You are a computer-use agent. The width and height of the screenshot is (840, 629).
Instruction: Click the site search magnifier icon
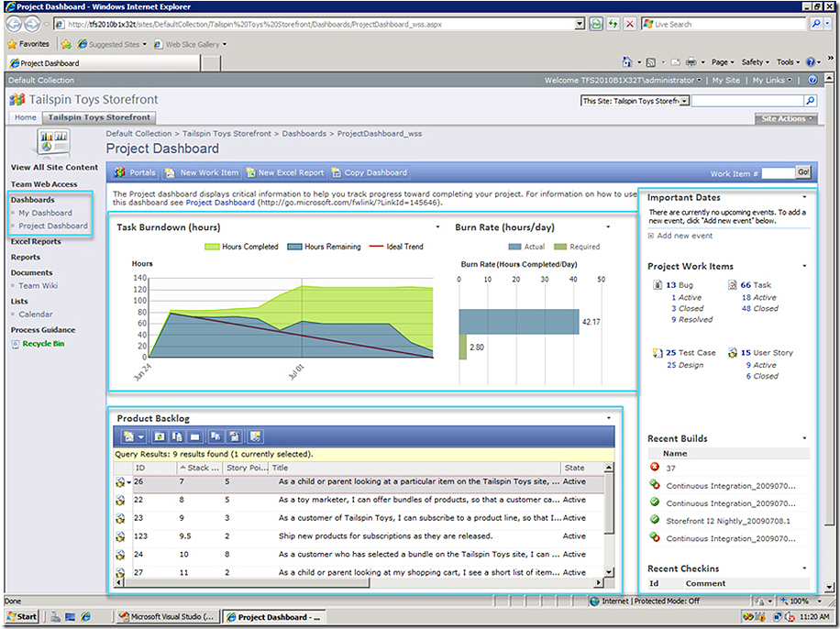(810, 101)
